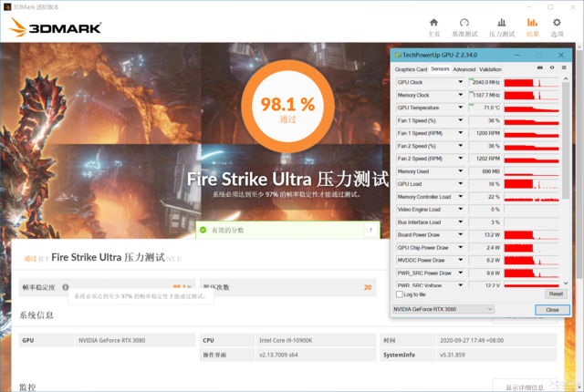Open the results icon in 3DMark
The height and width of the screenshot is (392, 584).
tap(532, 23)
